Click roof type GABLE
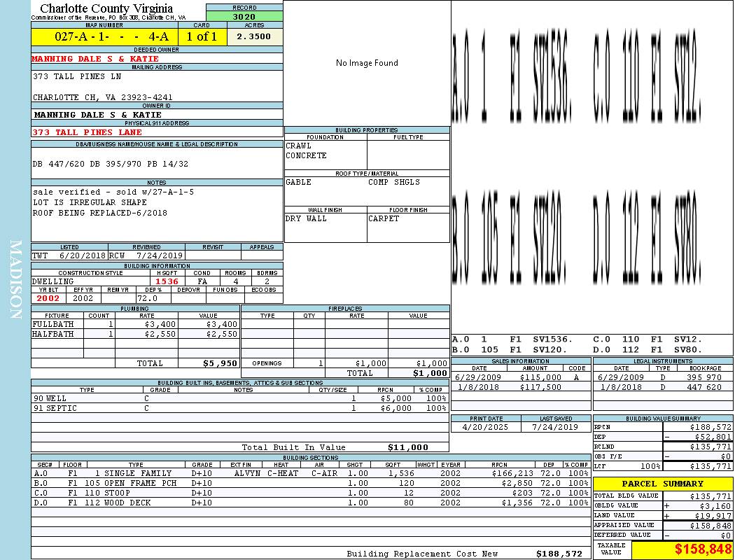 coord(299,182)
